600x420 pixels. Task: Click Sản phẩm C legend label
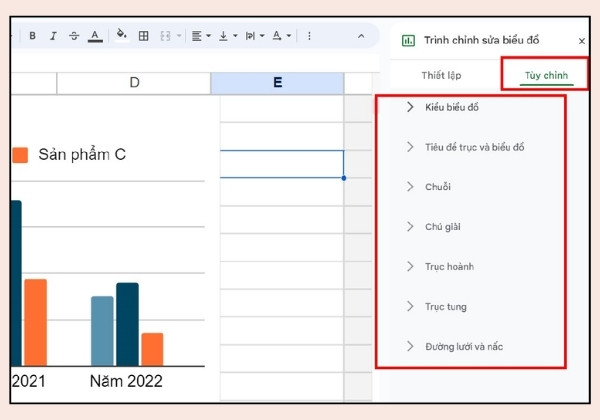(x=82, y=155)
